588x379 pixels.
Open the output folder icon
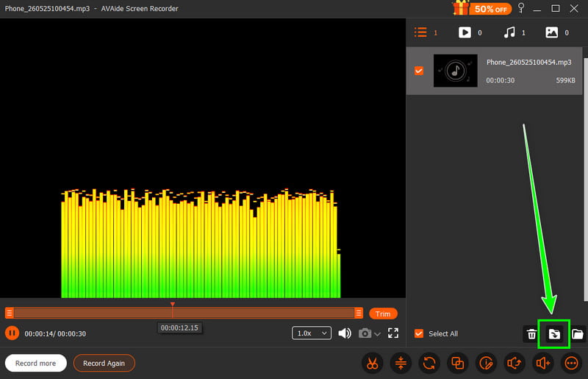(578, 334)
